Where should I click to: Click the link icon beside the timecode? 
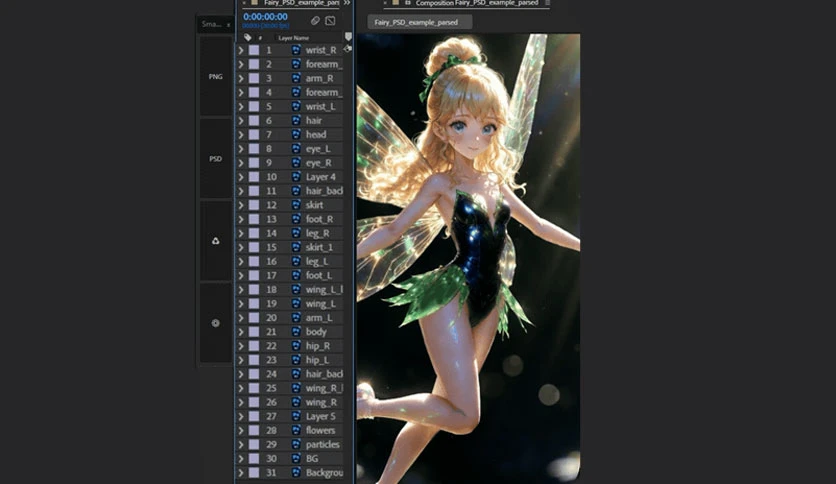pos(315,20)
